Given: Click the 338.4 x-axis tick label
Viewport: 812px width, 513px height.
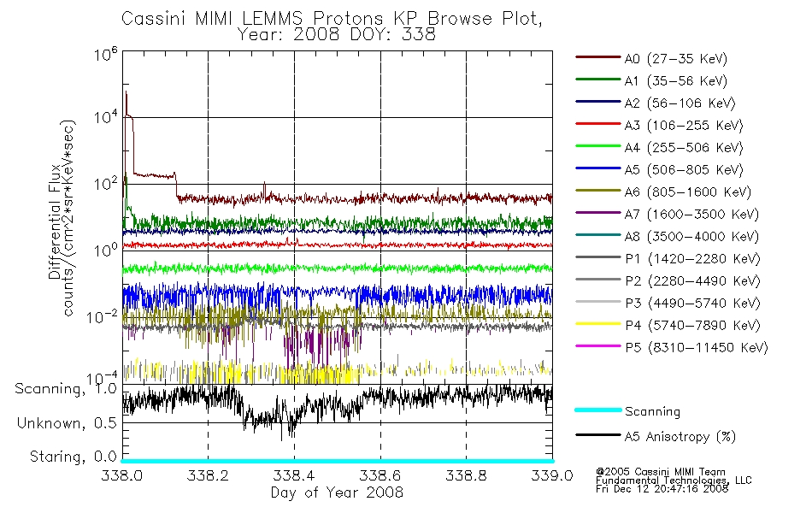Looking at the screenshot, I should [294, 475].
